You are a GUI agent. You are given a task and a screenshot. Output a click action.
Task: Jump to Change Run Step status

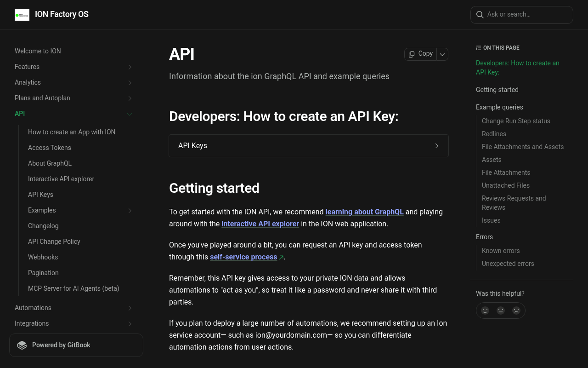point(516,121)
